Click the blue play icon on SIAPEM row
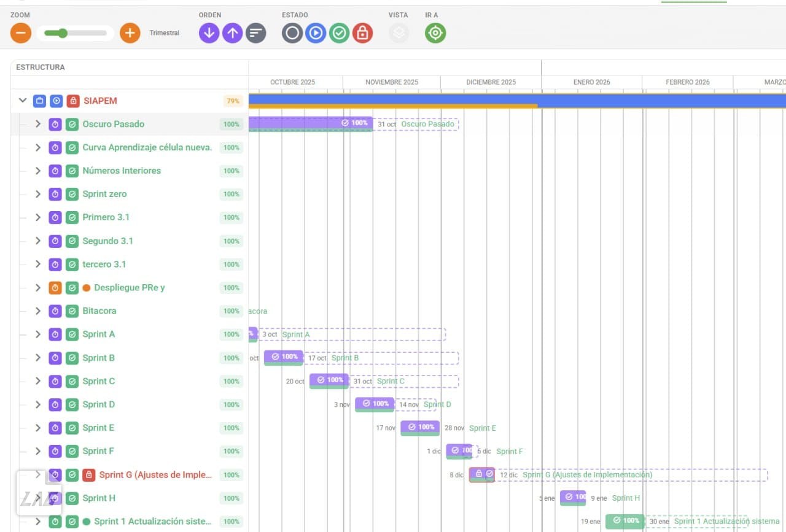Viewport: 786px width, 532px height. click(x=56, y=101)
